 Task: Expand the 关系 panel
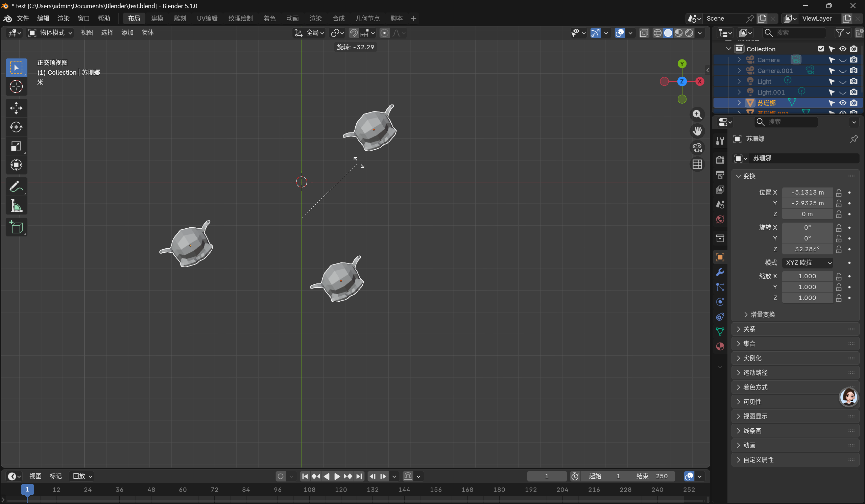tap(749, 329)
